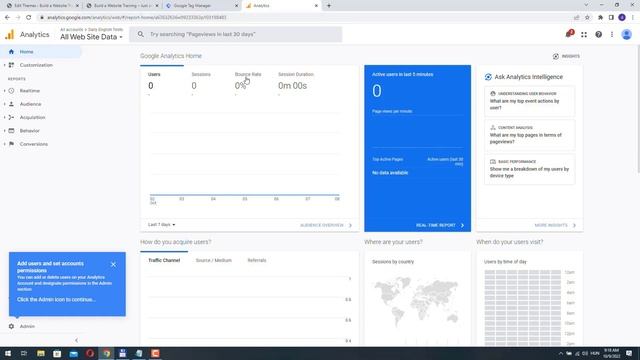Switch to the Traffic Channel tab
Screen dimensions: 640x360
point(164,260)
